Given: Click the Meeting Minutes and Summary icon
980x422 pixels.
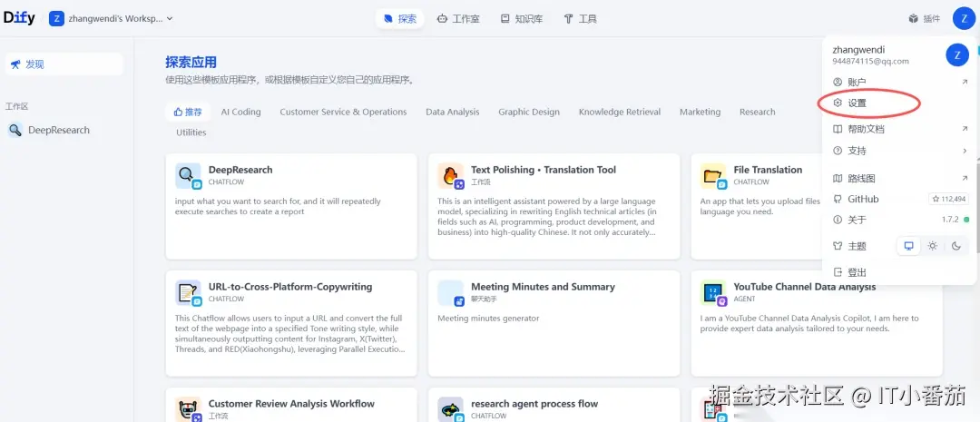Looking at the screenshot, I should click(450, 292).
